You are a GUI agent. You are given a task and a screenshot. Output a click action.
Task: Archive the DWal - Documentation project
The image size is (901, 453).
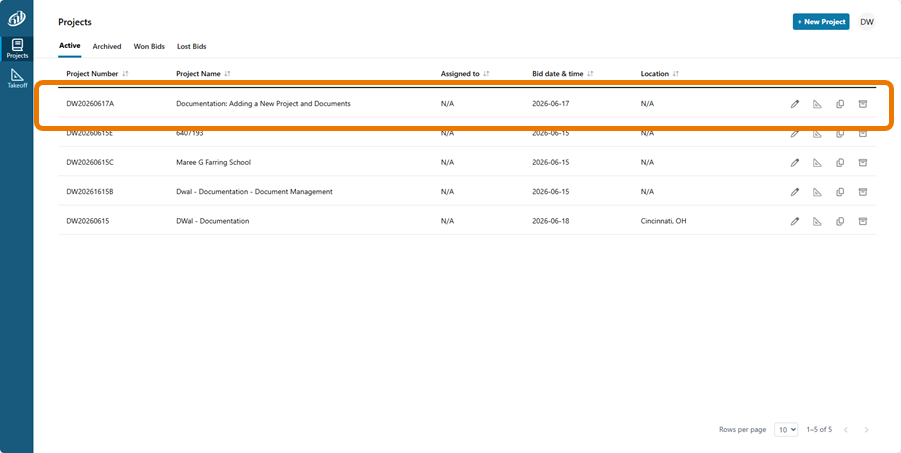coord(863,221)
